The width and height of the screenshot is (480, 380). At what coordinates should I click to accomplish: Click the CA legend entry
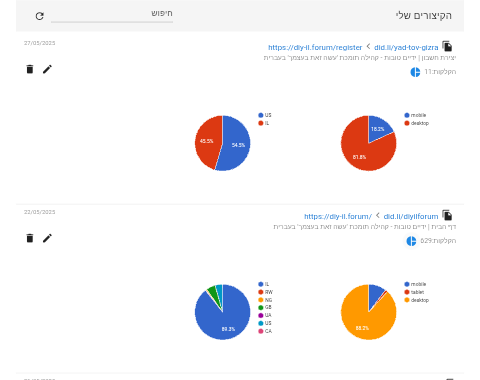point(265,331)
